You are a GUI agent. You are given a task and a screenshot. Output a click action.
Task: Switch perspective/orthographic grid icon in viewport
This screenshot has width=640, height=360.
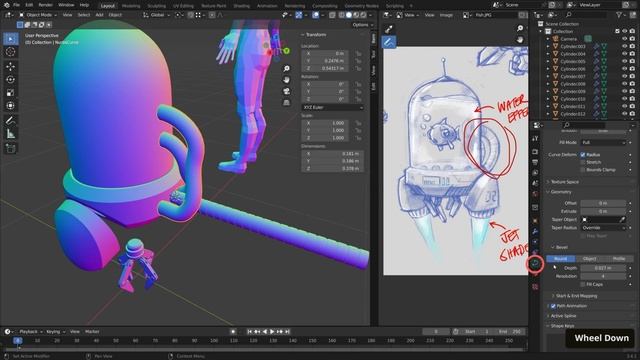point(287,102)
